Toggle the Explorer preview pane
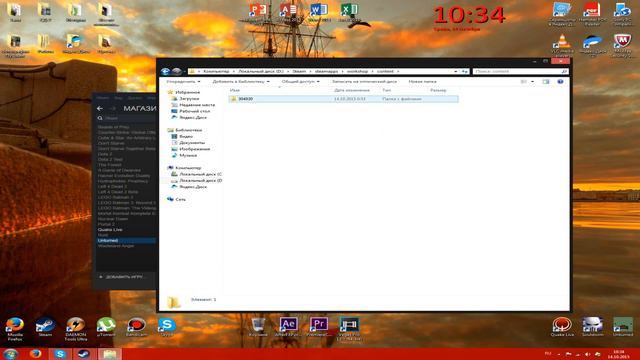This screenshot has width=640, height=360. coord(546,82)
